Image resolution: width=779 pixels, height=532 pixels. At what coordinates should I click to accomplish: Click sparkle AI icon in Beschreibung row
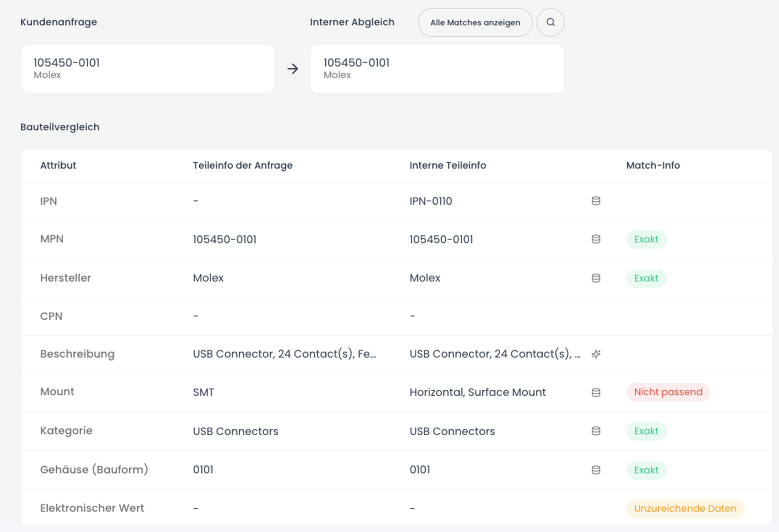(596, 354)
